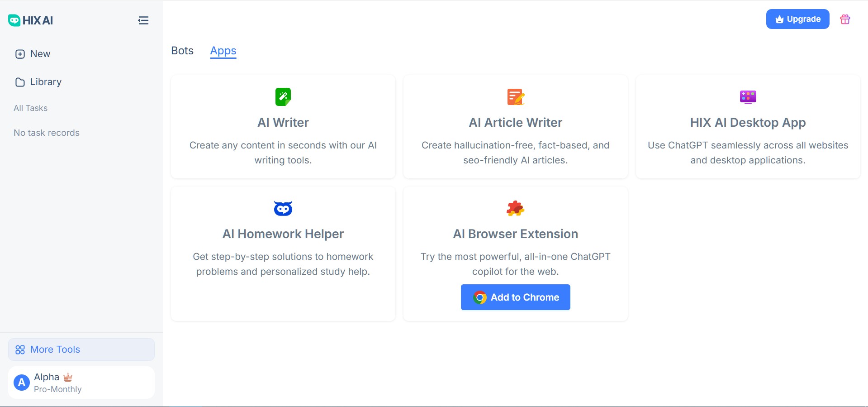
Task: Open the AI Writer card title
Action: pyautogui.click(x=283, y=123)
